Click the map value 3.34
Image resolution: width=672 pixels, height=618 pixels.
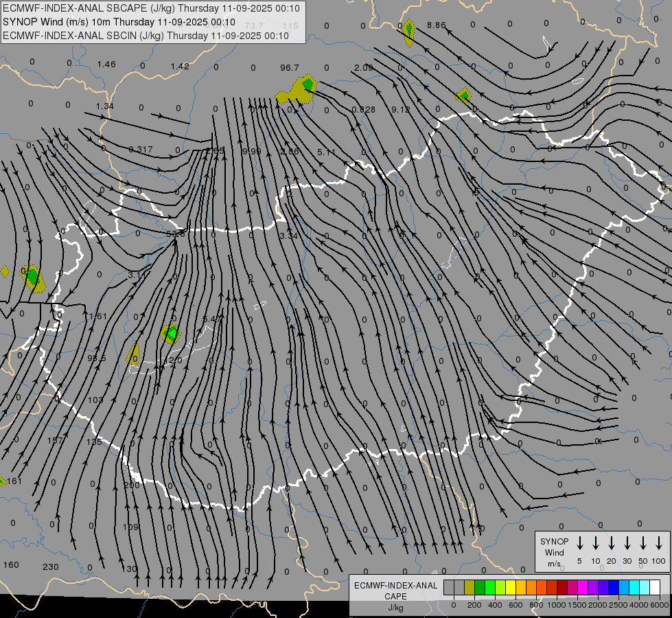pyautogui.click(x=288, y=236)
